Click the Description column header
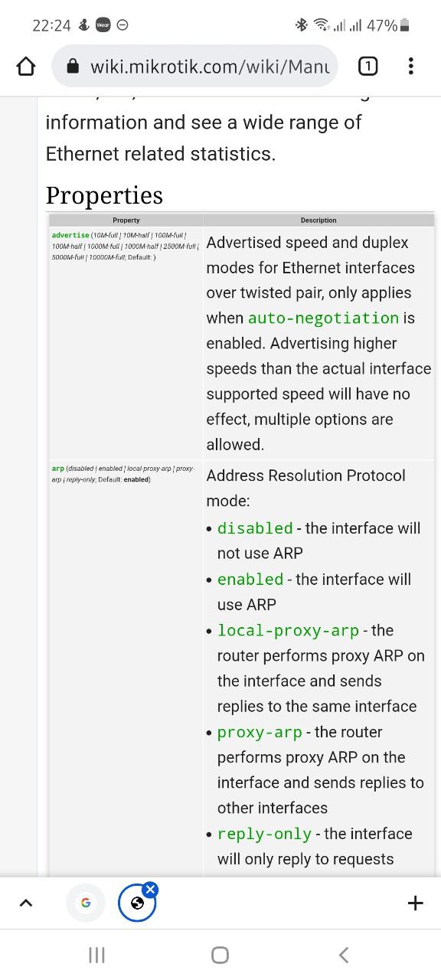 click(x=318, y=220)
